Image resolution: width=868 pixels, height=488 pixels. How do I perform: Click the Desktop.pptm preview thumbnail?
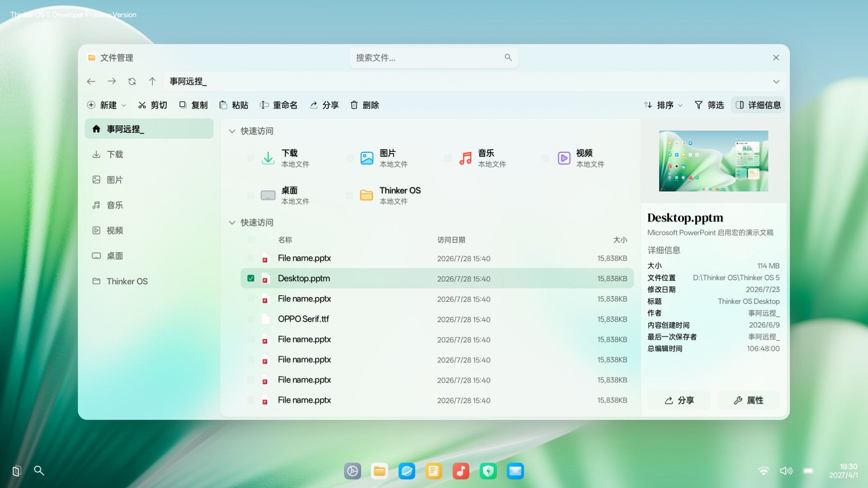click(x=713, y=161)
